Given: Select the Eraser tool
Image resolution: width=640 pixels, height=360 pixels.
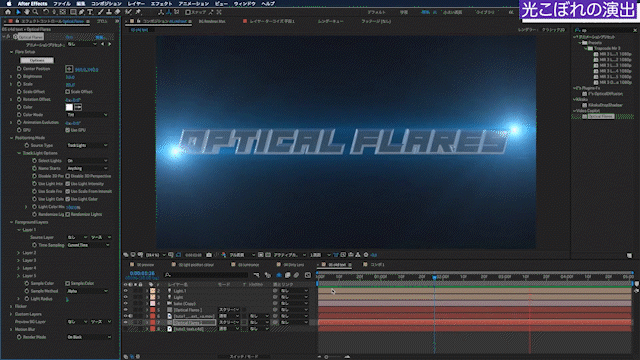Looking at the screenshot, I should [118, 12].
